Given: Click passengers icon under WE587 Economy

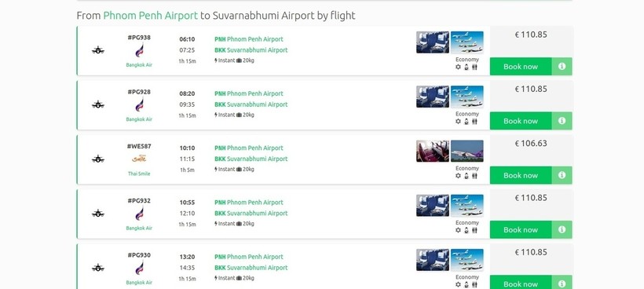Looking at the screenshot, I should tap(475, 176).
